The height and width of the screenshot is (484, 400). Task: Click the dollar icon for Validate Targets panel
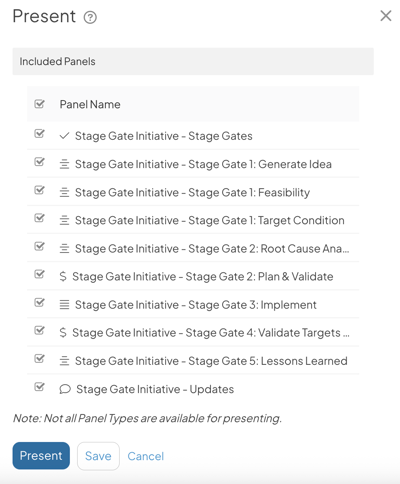(63, 333)
